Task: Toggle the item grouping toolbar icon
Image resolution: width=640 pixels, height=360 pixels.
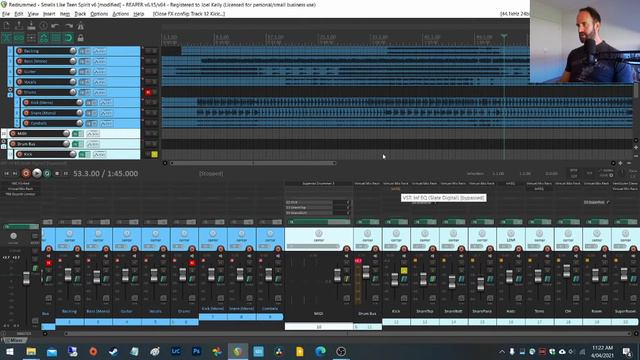Action: (x=19, y=38)
